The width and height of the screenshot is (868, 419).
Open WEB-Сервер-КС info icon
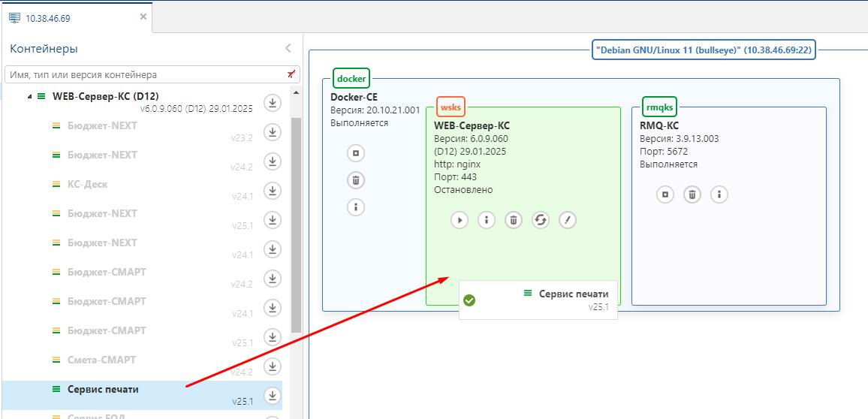[487, 220]
